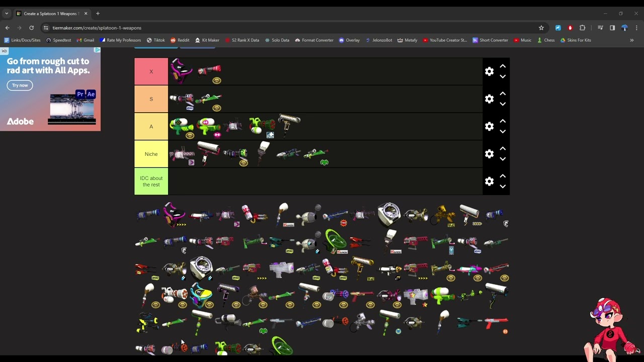Select the pink-black slosher in X tier
644x362 pixels.
[x=181, y=71]
